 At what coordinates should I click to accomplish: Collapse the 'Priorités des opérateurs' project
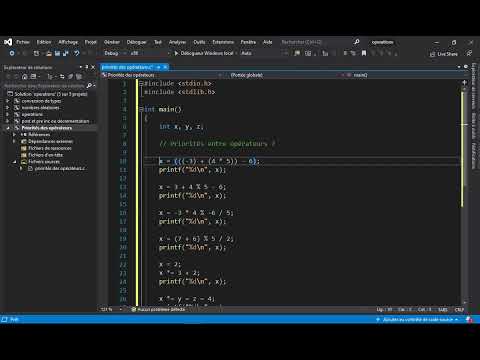8,128
